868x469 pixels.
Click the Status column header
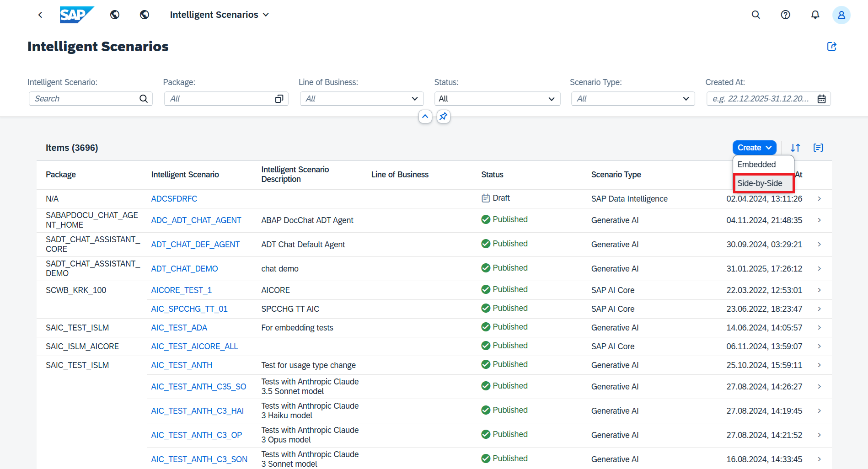492,175
